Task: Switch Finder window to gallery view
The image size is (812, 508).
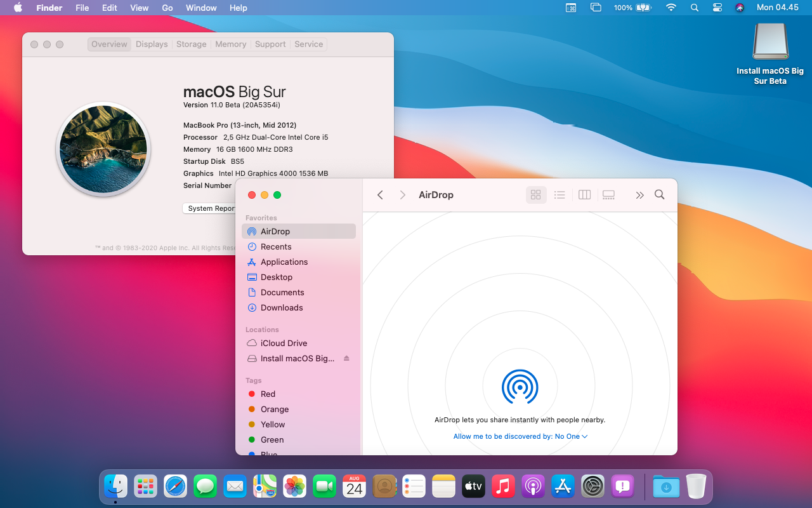Action: tap(609, 195)
